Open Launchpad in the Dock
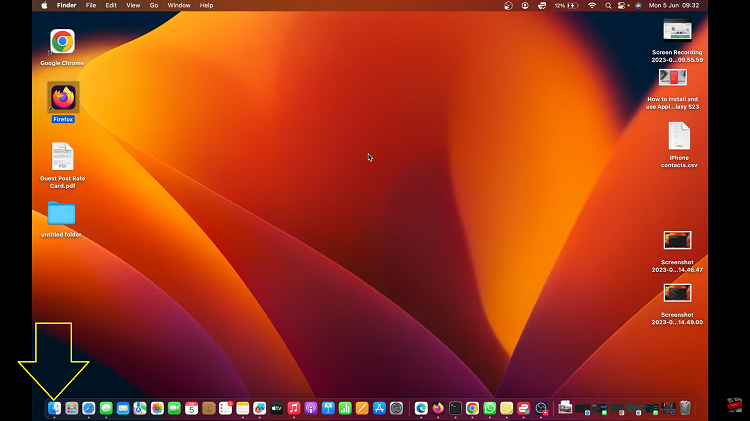The image size is (750, 421). tap(72, 408)
